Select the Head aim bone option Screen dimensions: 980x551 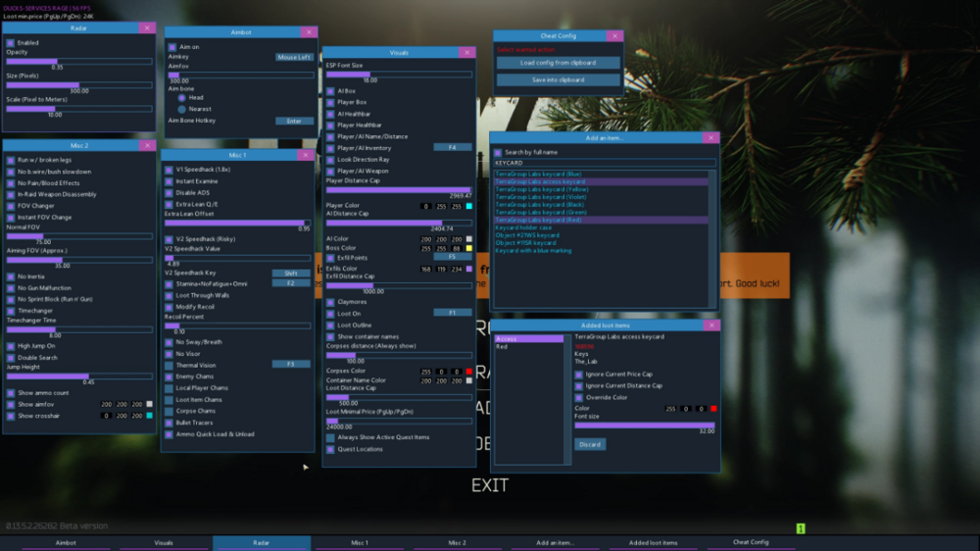[182, 98]
